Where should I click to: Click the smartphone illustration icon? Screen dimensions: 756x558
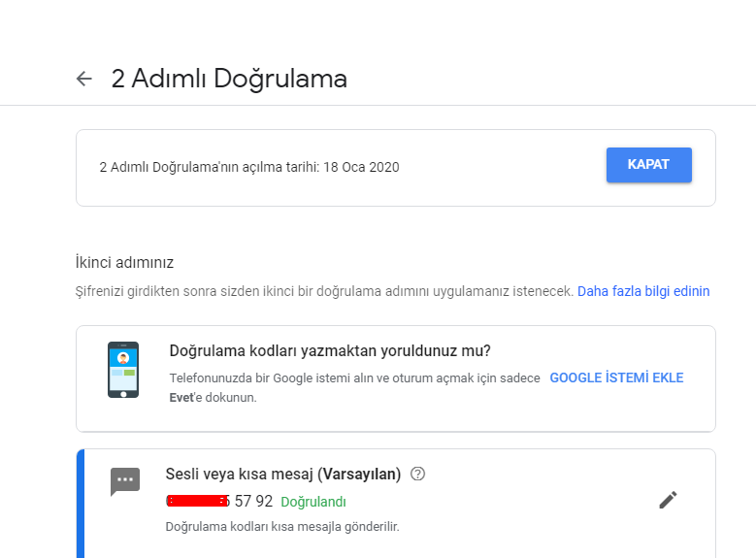tap(123, 370)
